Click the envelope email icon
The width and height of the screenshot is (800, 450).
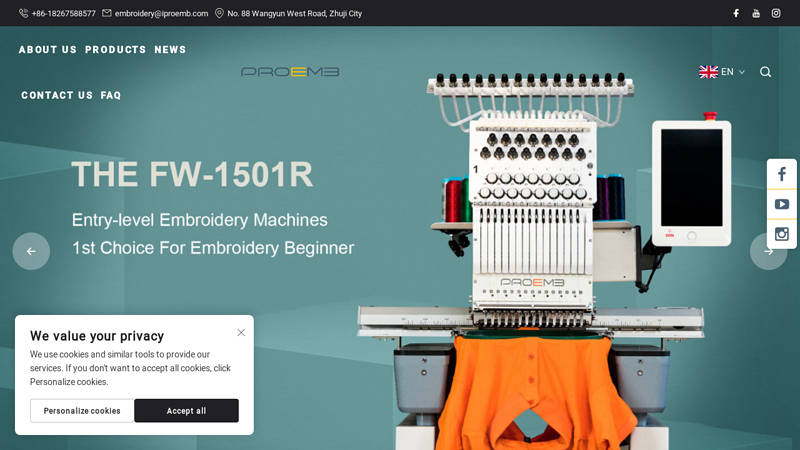[x=107, y=13]
